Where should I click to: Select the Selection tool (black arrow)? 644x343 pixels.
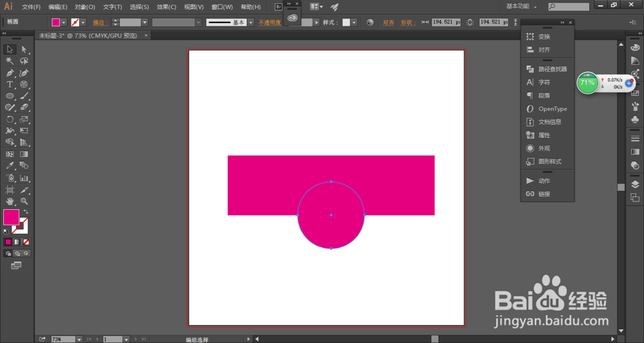pyautogui.click(x=10, y=50)
